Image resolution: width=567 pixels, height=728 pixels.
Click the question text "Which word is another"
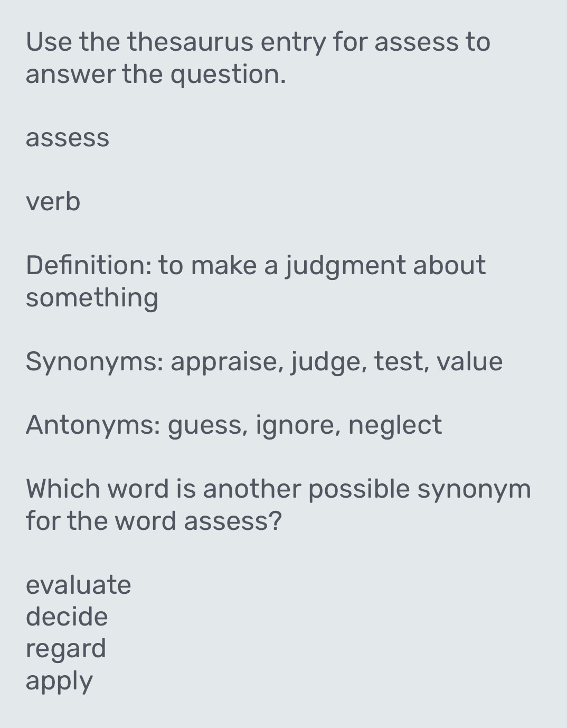pos(164,489)
